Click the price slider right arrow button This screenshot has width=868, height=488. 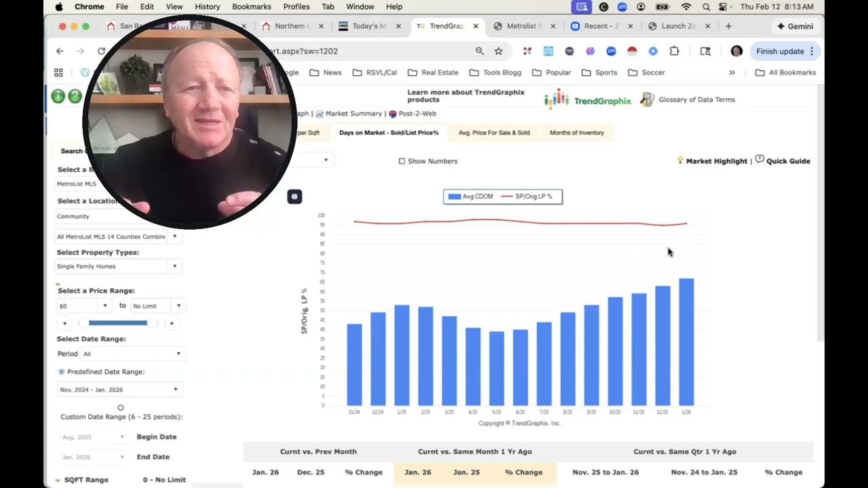click(172, 323)
